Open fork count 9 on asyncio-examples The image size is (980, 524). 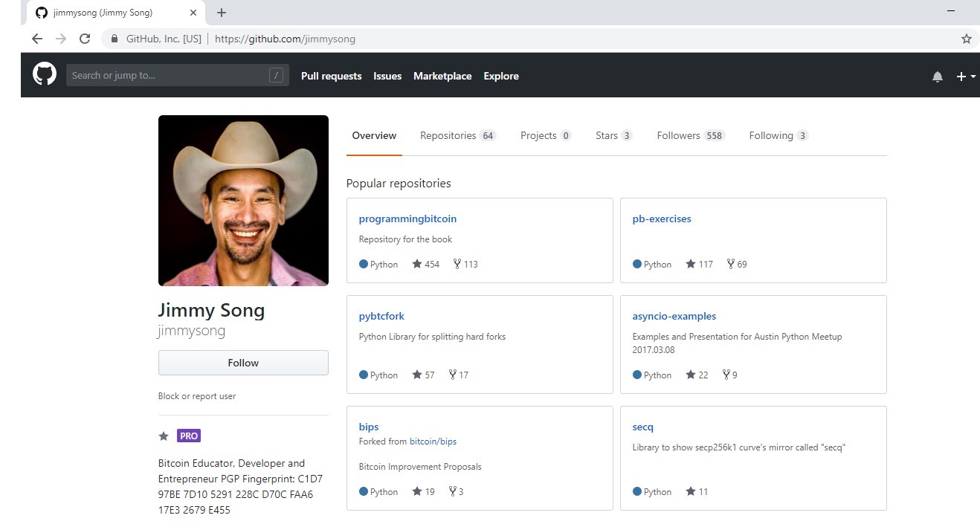click(730, 375)
